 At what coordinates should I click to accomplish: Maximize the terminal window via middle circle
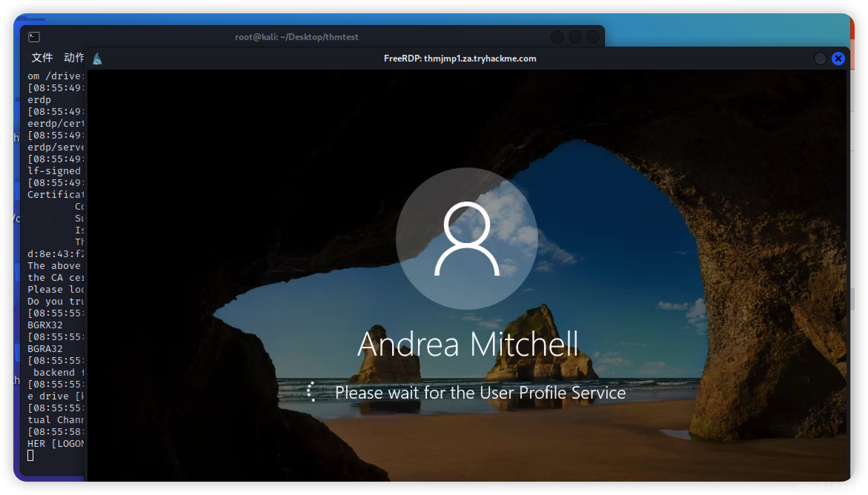point(575,37)
